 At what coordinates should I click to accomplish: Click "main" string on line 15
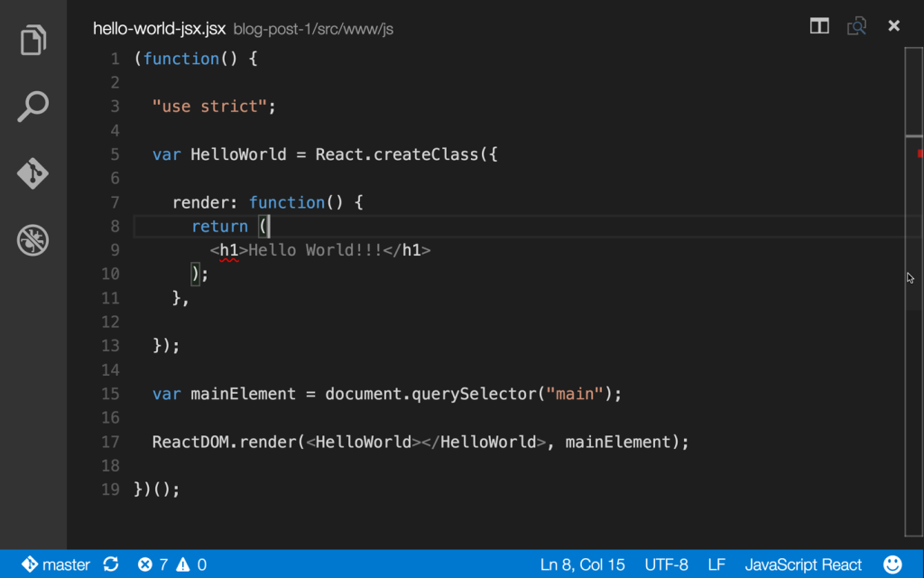pos(575,394)
